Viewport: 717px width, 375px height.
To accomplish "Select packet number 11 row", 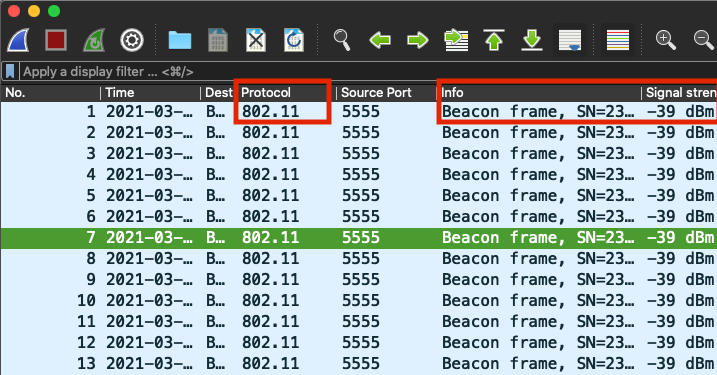I will pyautogui.click(x=358, y=322).
